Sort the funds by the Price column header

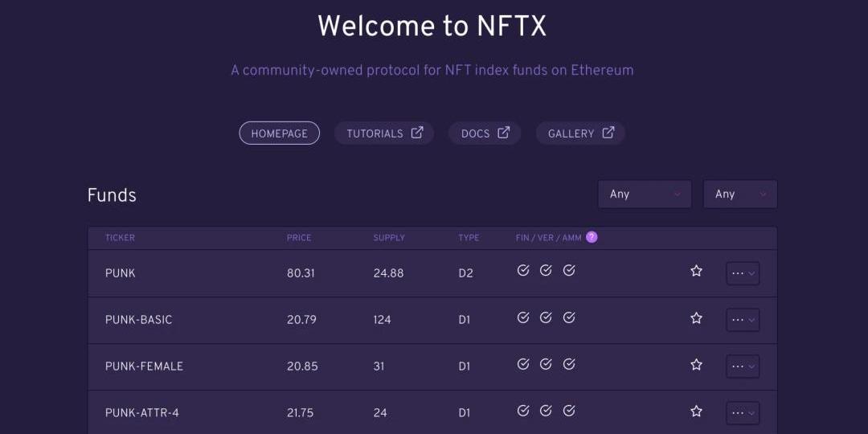(x=299, y=238)
